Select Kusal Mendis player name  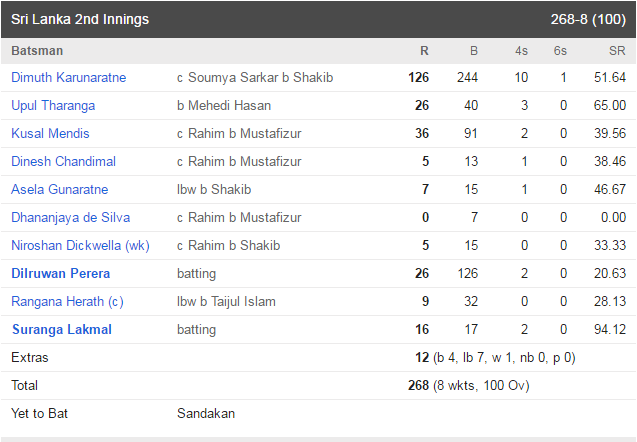(x=50, y=133)
